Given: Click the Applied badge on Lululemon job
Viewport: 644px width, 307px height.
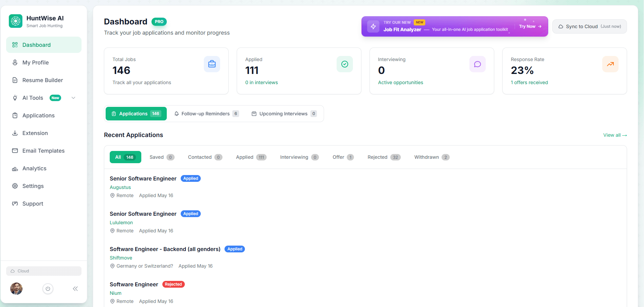Looking at the screenshot, I should [x=191, y=214].
